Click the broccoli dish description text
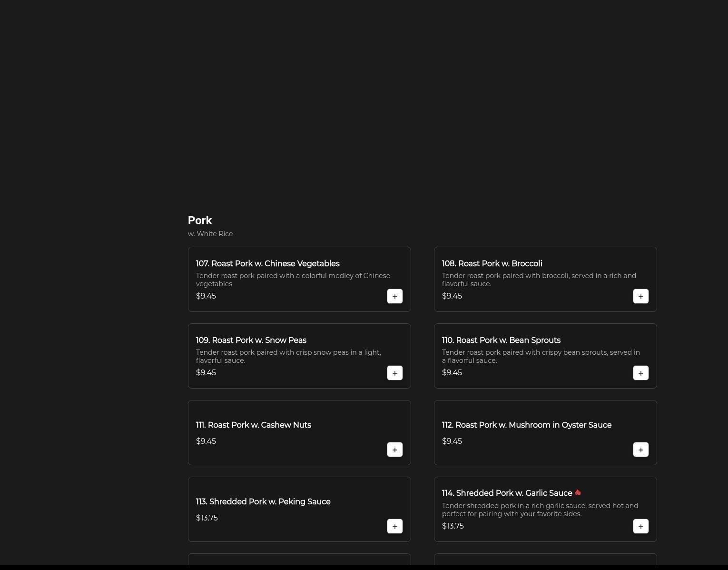728x570 pixels. pos(539,280)
